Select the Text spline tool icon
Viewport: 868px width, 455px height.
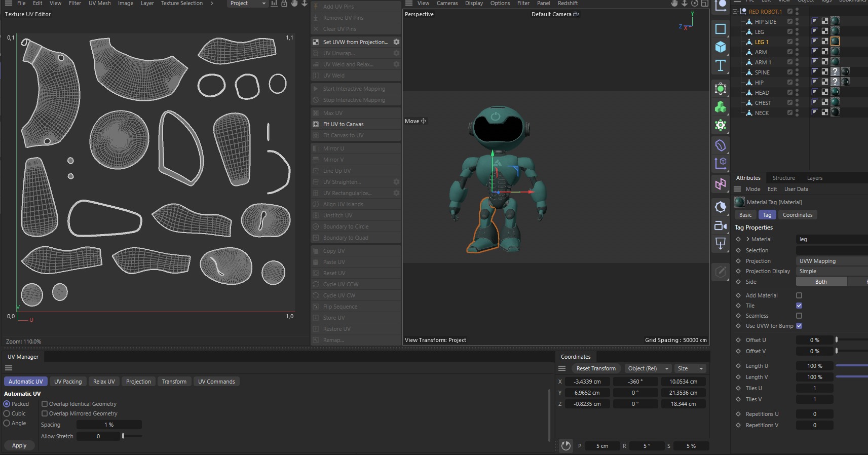(720, 65)
